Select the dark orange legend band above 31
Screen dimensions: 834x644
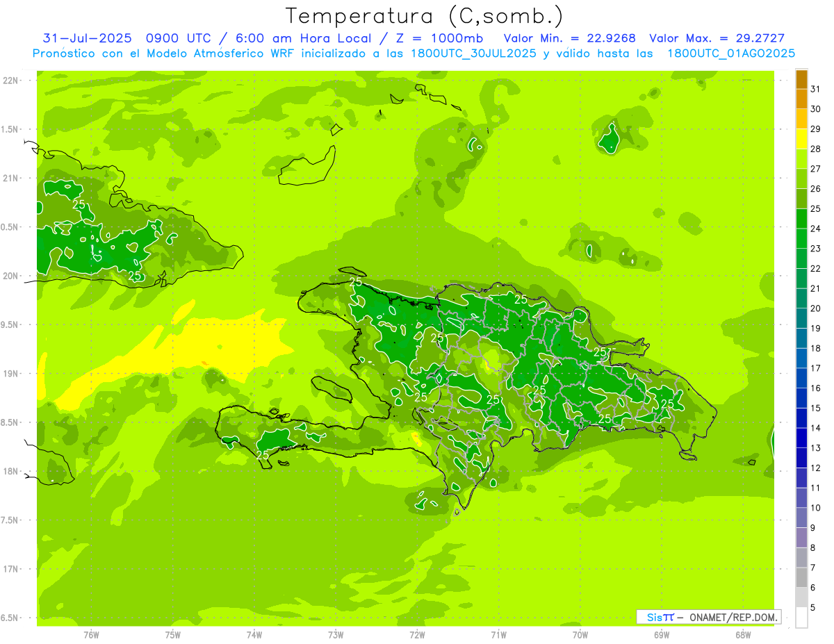coord(801,80)
